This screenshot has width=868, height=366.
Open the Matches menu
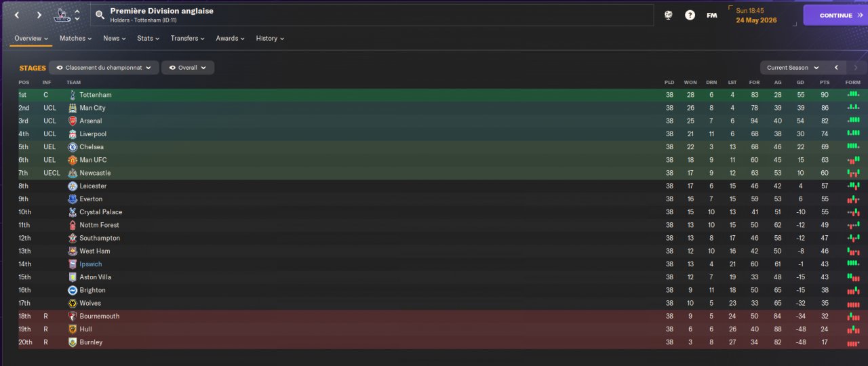(x=75, y=39)
